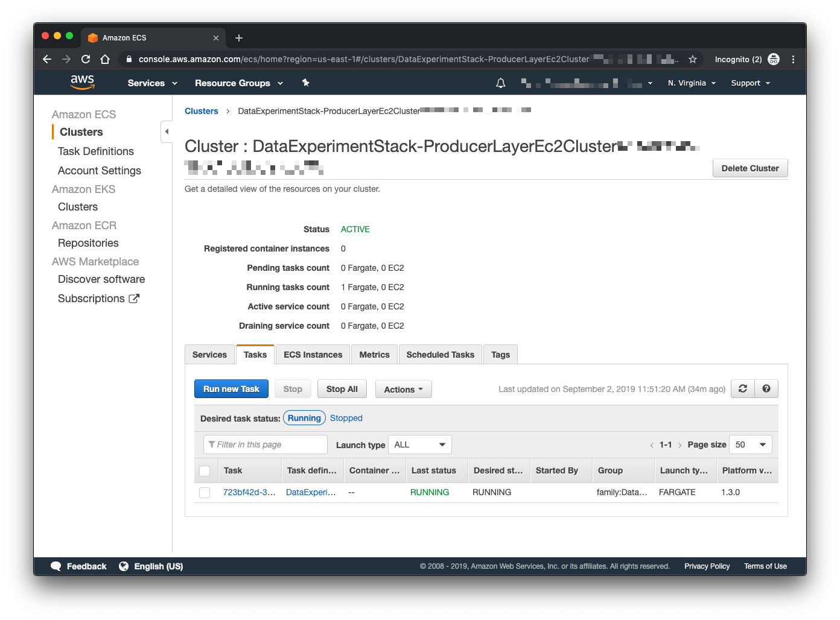The height and width of the screenshot is (620, 840).
Task: Click the Delete Cluster button
Action: (x=750, y=168)
